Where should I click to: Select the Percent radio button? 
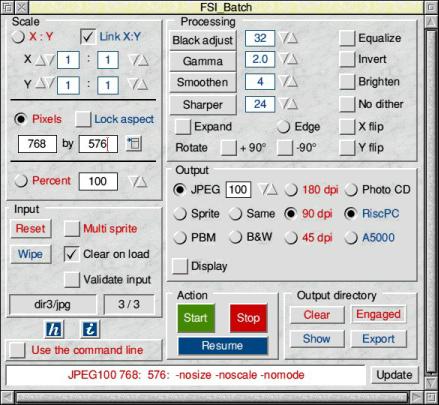(x=21, y=181)
